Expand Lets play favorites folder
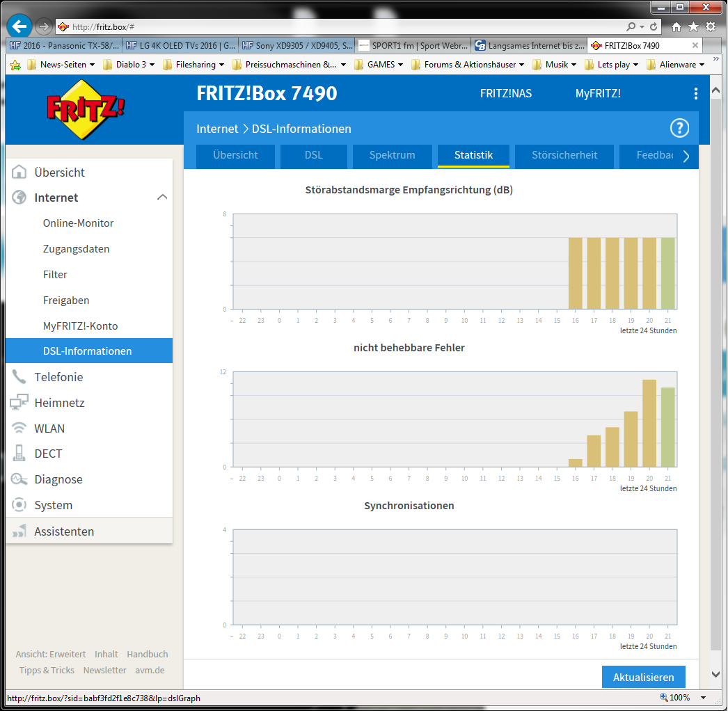The width and height of the screenshot is (728, 713). pos(611,65)
